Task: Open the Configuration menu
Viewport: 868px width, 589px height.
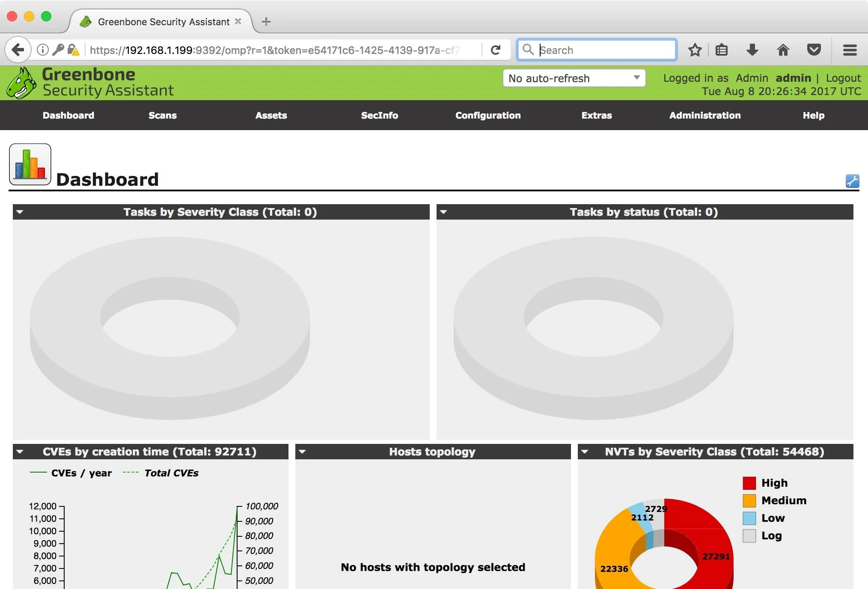Action: click(488, 115)
